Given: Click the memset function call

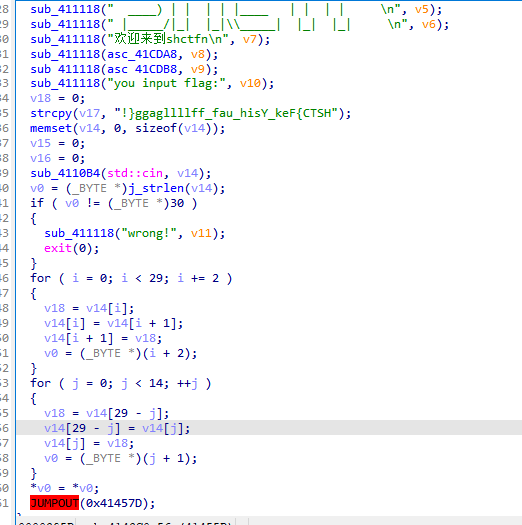Looking at the screenshot, I should click(51, 128).
